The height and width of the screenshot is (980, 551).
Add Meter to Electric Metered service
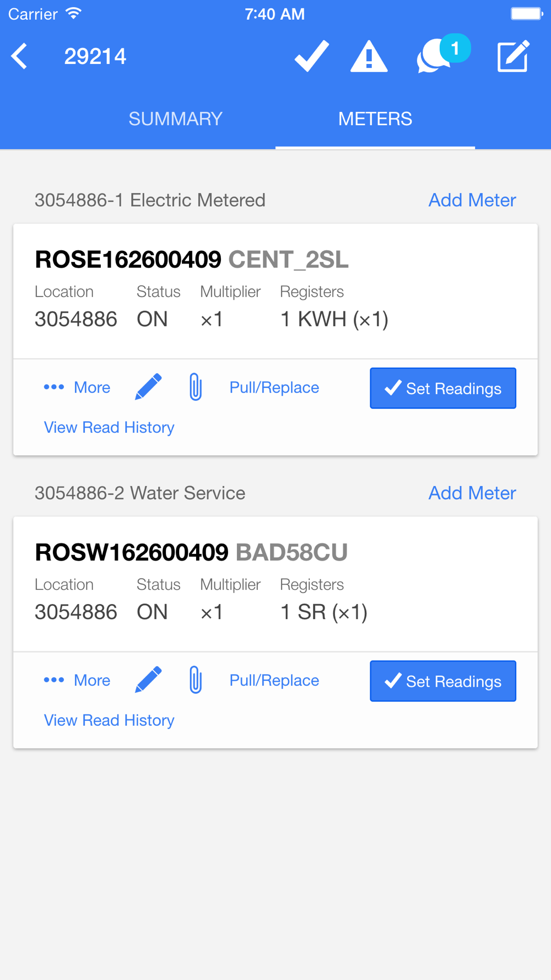coord(472,200)
